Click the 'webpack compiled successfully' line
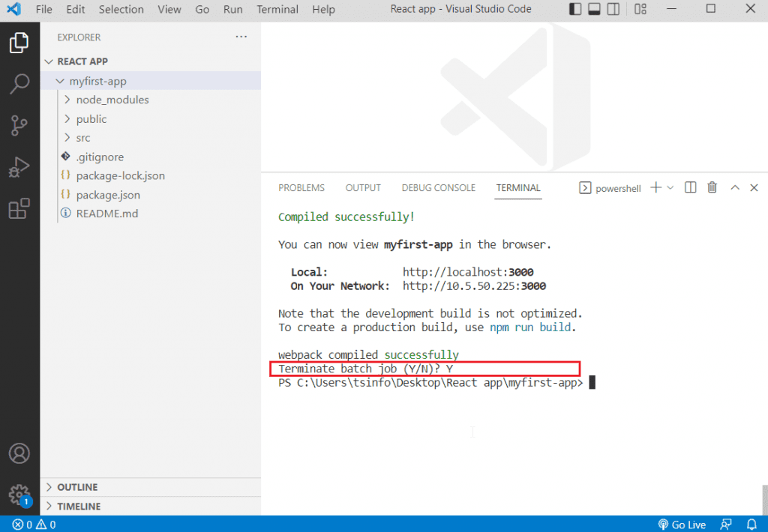Screen dimensions: 768x532 pyautogui.click(x=368, y=355)
